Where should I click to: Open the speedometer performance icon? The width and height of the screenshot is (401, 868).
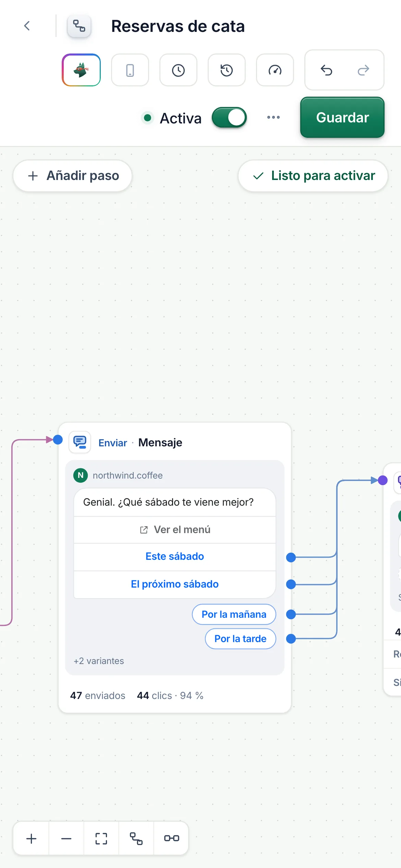tap(275, 70)
